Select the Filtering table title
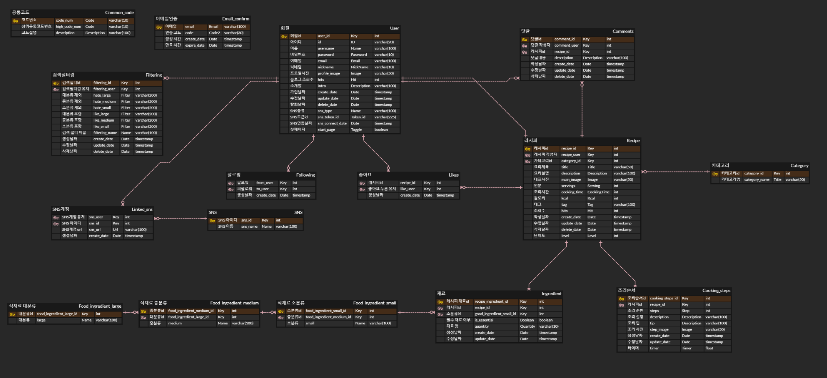The height and width of the screenshot is (378, 827). coord(154,75)
